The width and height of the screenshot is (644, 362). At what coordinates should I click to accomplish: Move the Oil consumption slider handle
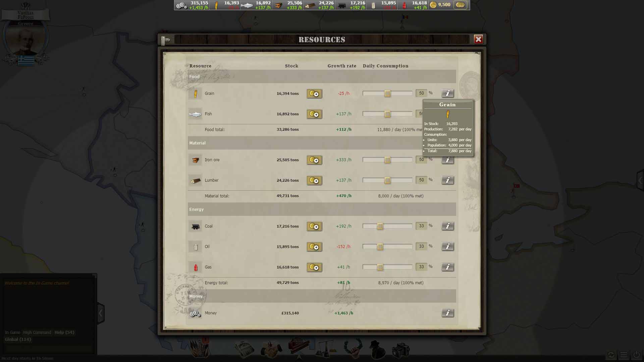tap(380, 247)
